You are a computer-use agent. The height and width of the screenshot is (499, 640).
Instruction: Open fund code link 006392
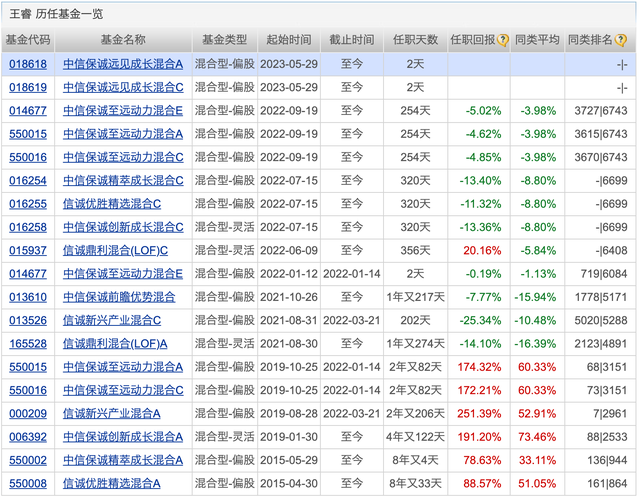28,437
